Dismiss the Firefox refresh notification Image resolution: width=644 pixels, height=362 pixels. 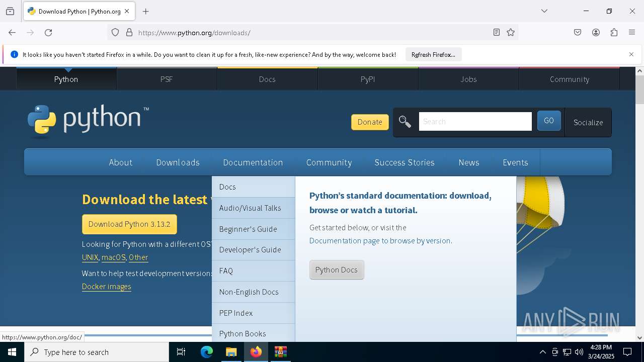tap(631, 54)
